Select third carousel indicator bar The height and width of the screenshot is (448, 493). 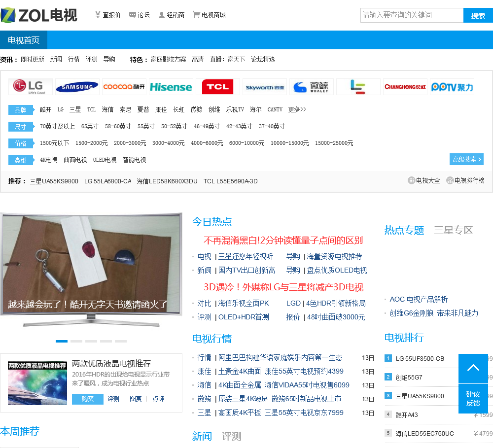[91, 341]
